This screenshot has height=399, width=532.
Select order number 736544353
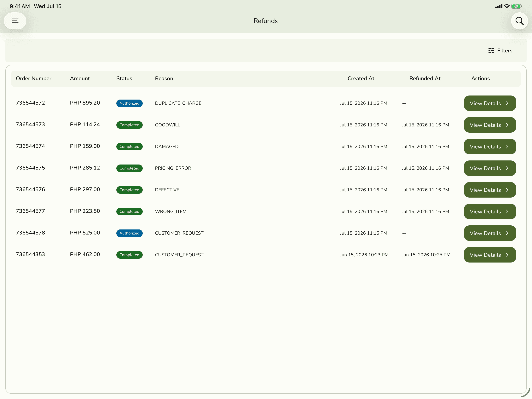point(30,254)
